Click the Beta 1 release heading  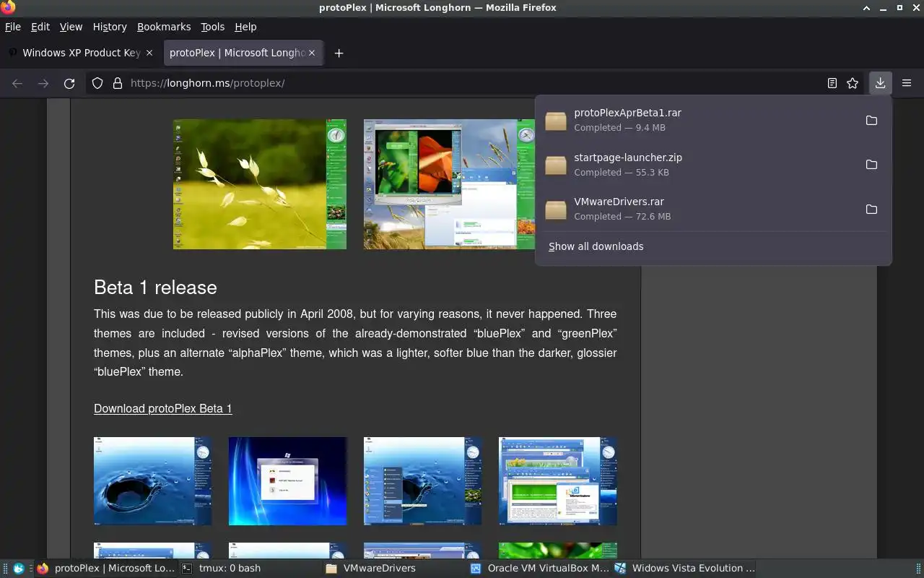click(155, 288)
